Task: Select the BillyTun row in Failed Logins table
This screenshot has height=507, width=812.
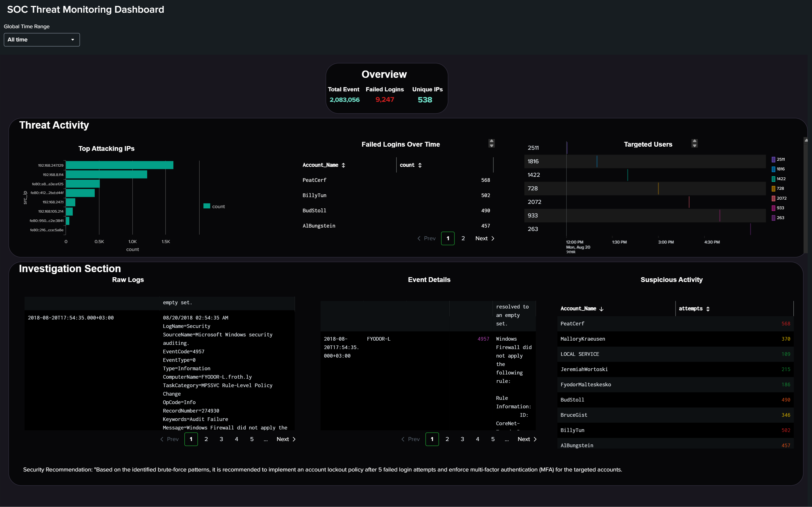Action: [396, 195]
